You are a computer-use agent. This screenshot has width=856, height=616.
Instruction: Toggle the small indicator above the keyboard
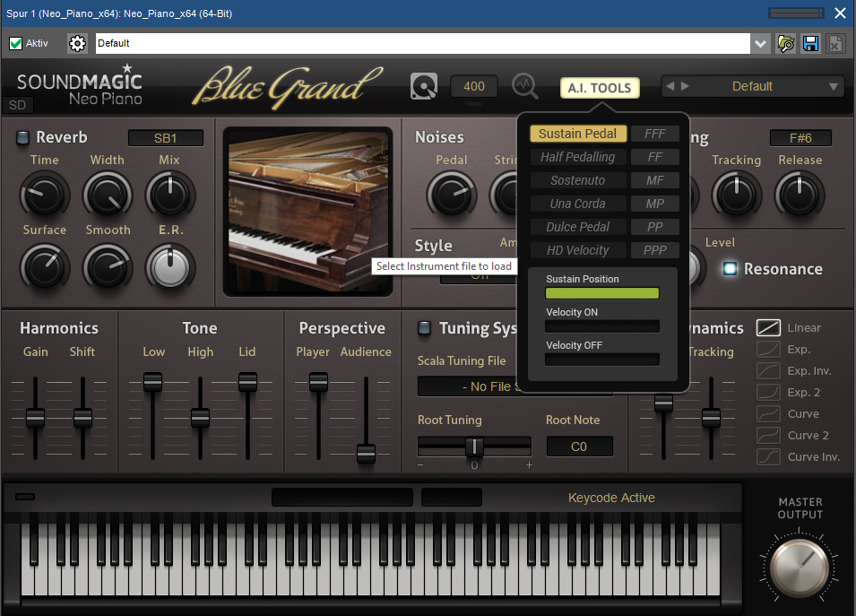pos(25,497)
